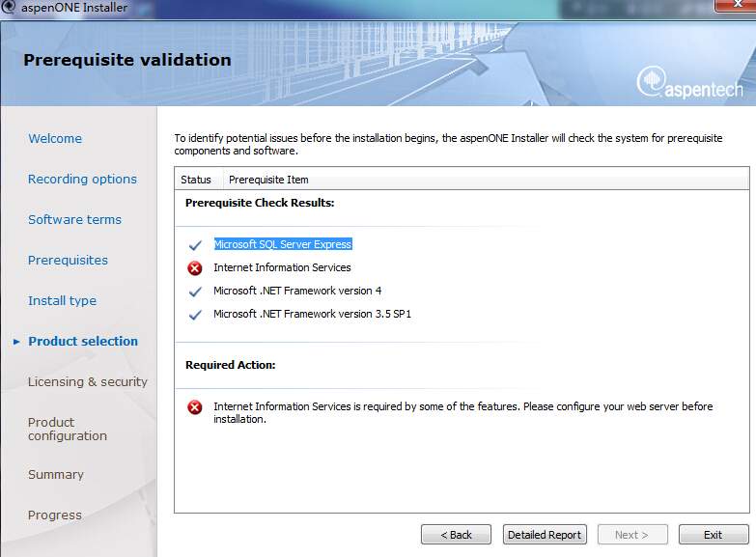This screenshot has height=557, width=756.
Task: Open the Detailed Report
Action: tap(545, 535)
